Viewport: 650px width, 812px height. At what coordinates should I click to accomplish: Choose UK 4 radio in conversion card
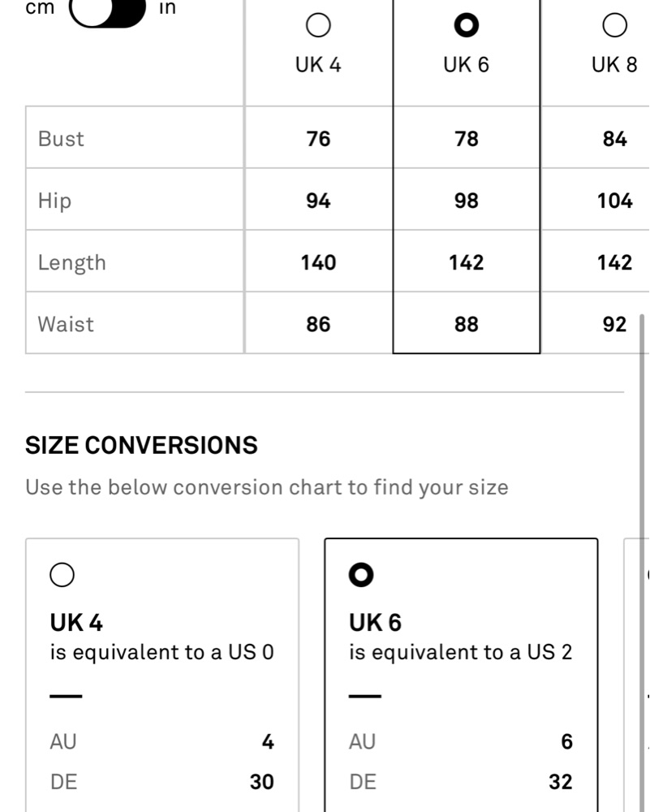pos(62,575)
